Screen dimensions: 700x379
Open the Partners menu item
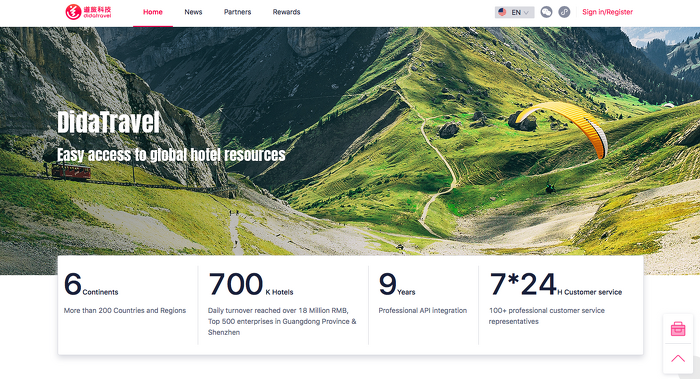[238, 12]
